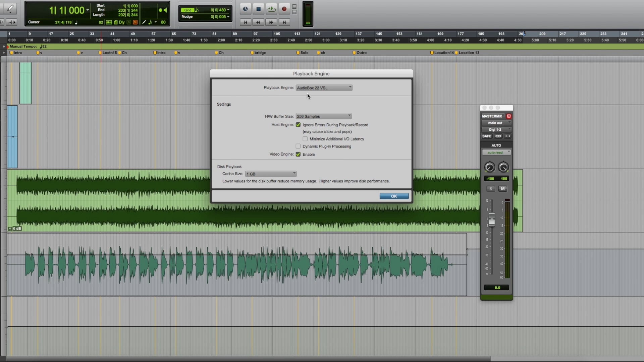Screen dimensions: 644x362
Task: Click the SAFE button on the Mastermix fader
Action: (487, 136)
